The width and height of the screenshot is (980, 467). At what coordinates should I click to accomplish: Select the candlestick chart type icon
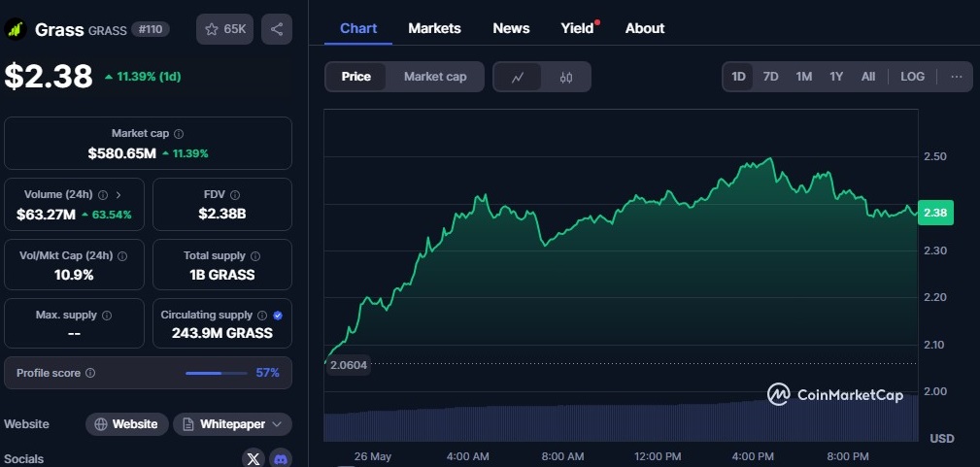(566, 78)
